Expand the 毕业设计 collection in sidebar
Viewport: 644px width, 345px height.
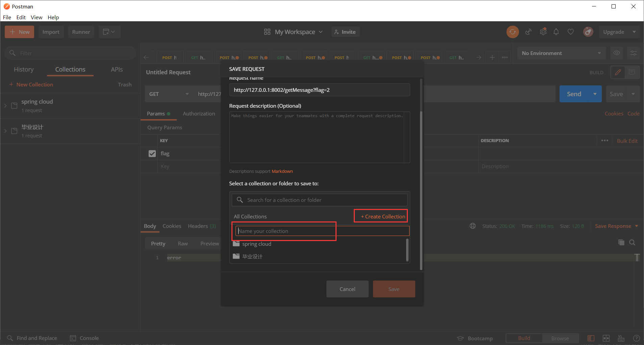5,131
